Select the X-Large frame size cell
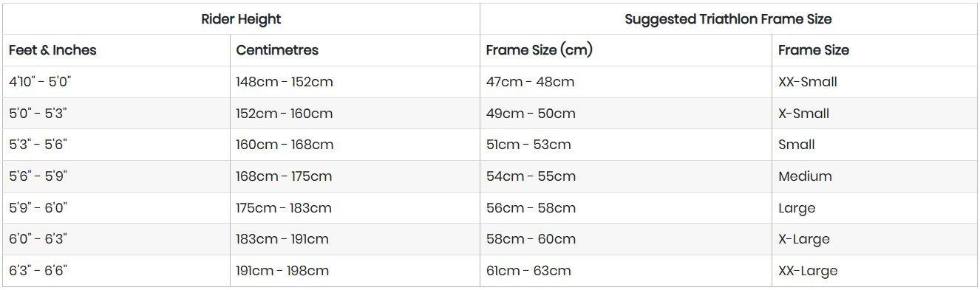Screen dimensions: 980x290 875,239
